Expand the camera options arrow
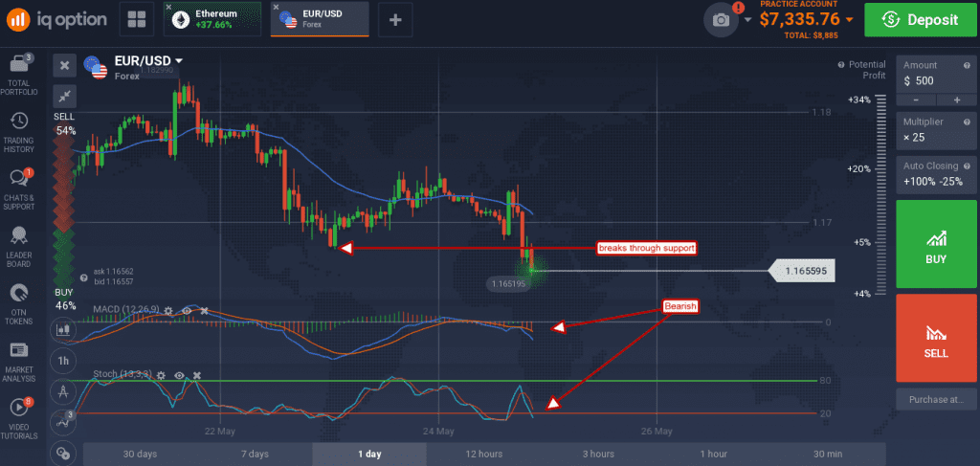This screenshot has height=466, width=980. (748, 20)
